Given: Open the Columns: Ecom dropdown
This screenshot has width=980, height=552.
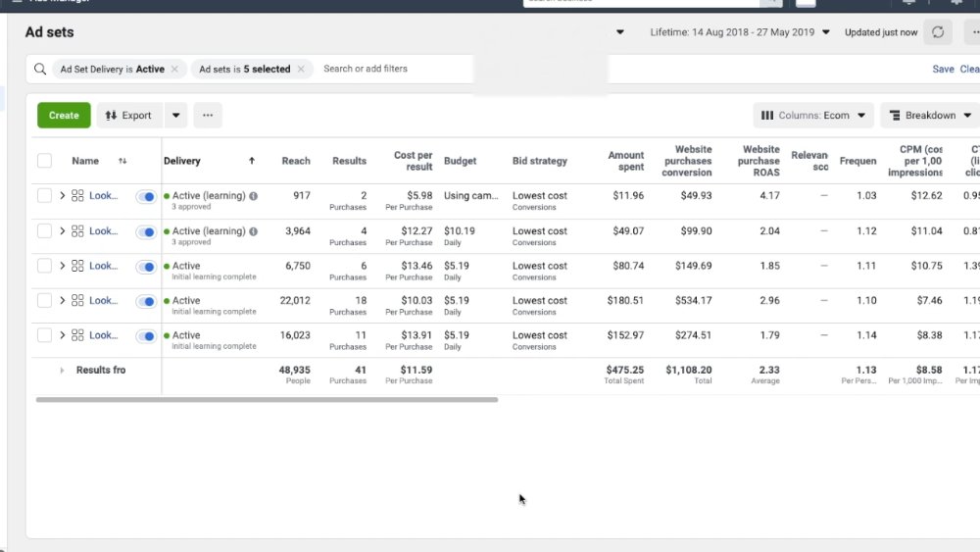Looking at the screenshot, I should (813, 115).
